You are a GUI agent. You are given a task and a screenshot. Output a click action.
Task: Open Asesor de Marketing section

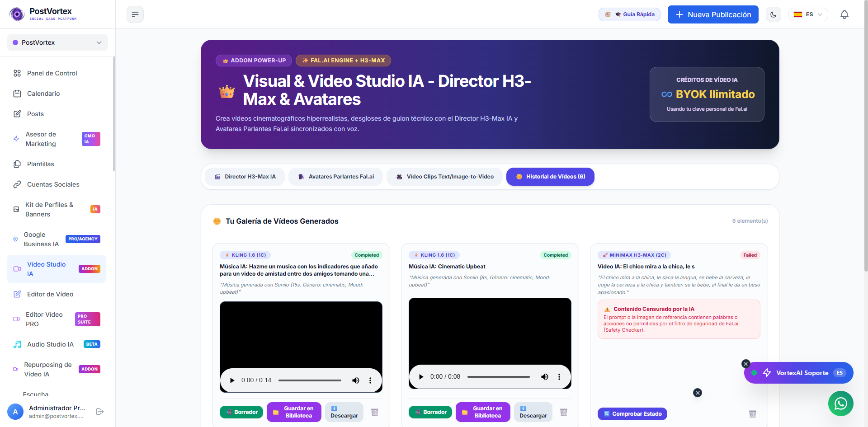click(57, 139)
